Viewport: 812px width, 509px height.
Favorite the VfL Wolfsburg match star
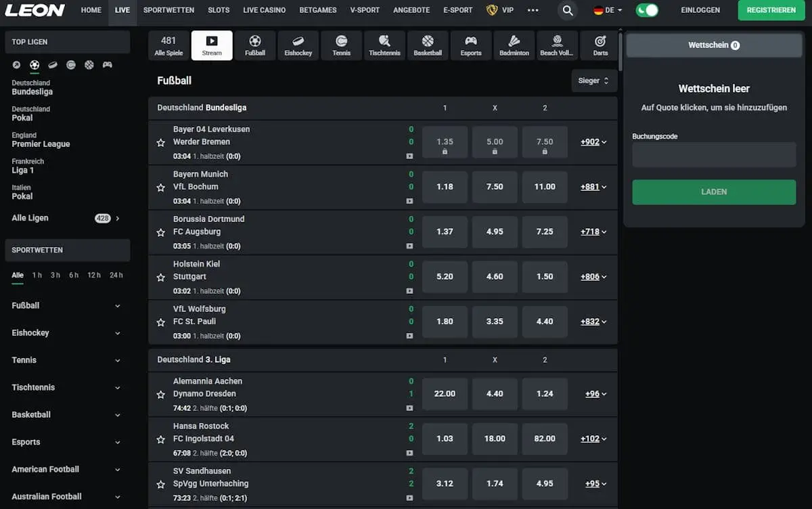tap(160, 322)
